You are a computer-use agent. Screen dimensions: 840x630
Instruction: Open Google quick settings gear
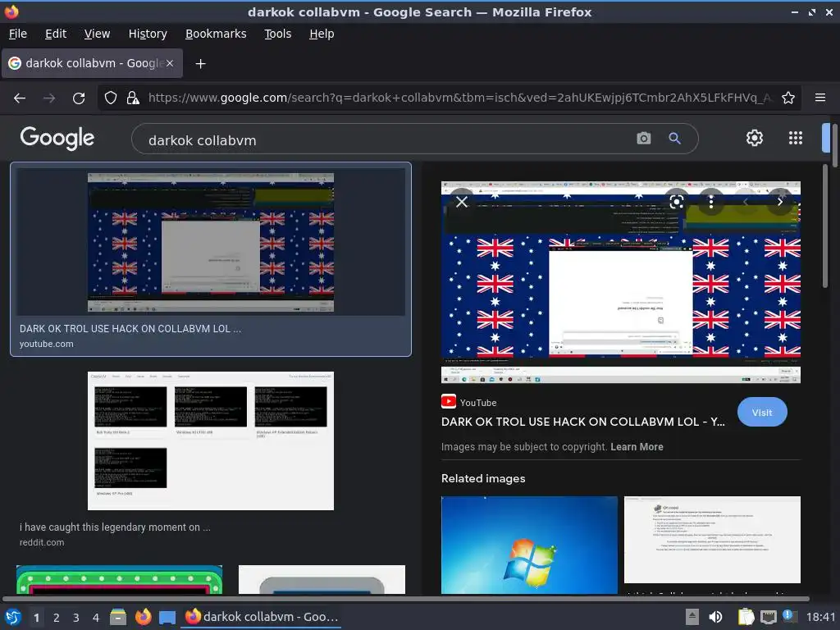click(x=755, y=138)
